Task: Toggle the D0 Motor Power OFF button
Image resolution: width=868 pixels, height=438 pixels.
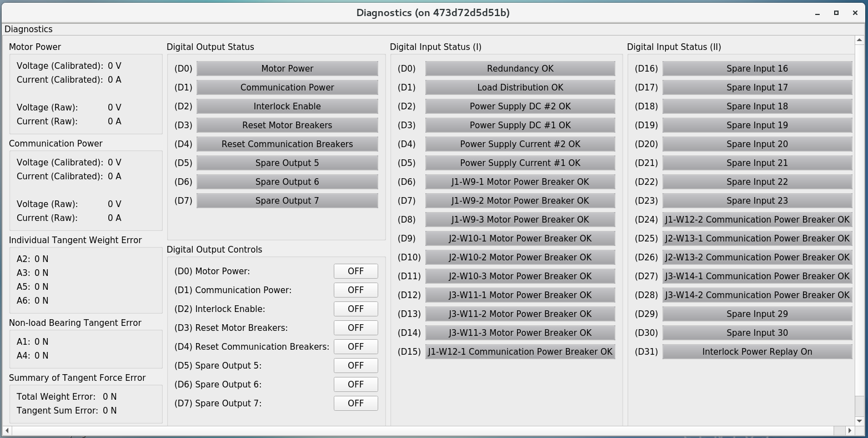Action: pyautogui.click(x=355, y=271)
